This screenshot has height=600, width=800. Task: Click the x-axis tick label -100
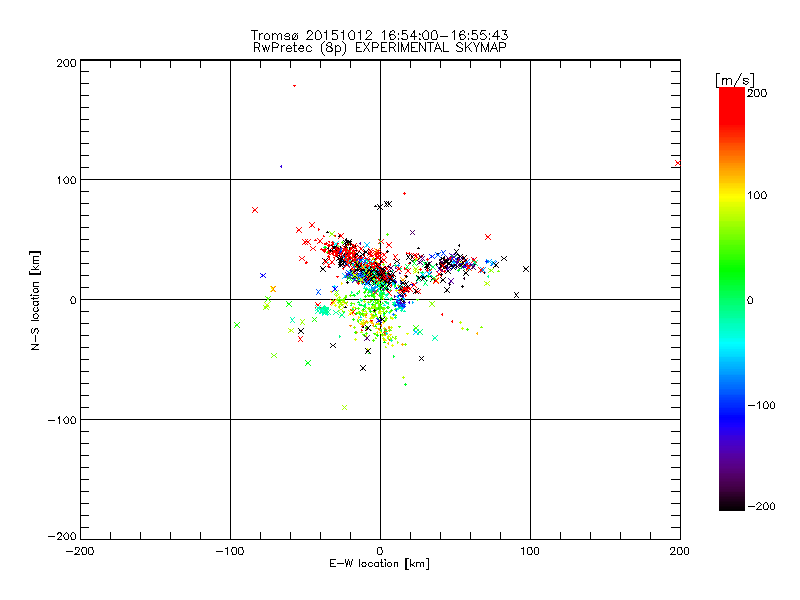pos(230,551)
